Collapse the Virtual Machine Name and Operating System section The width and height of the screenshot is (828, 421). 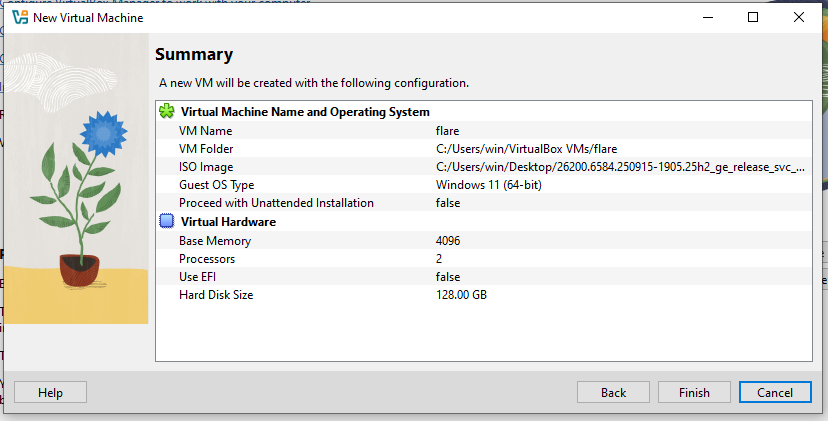(305, 112)
